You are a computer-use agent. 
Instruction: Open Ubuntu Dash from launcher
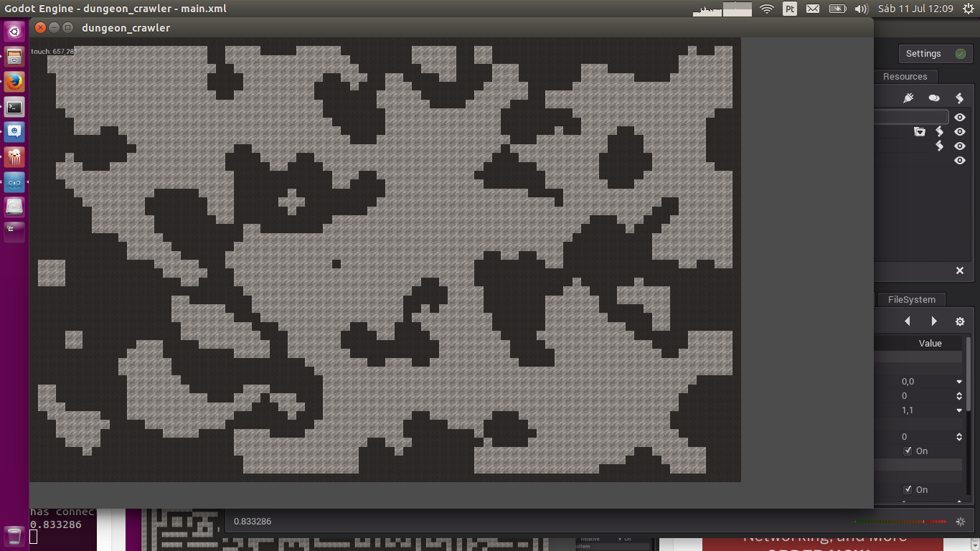[14, 32]
